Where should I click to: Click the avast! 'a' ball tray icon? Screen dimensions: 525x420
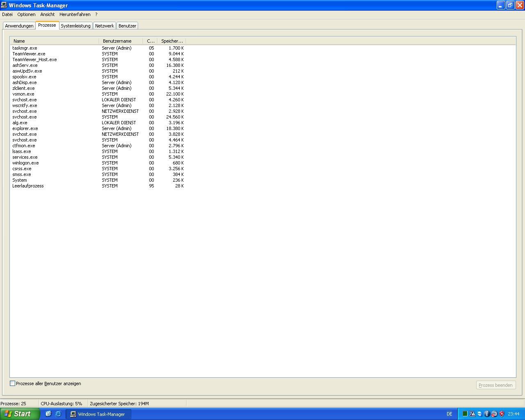coord(495,414)
